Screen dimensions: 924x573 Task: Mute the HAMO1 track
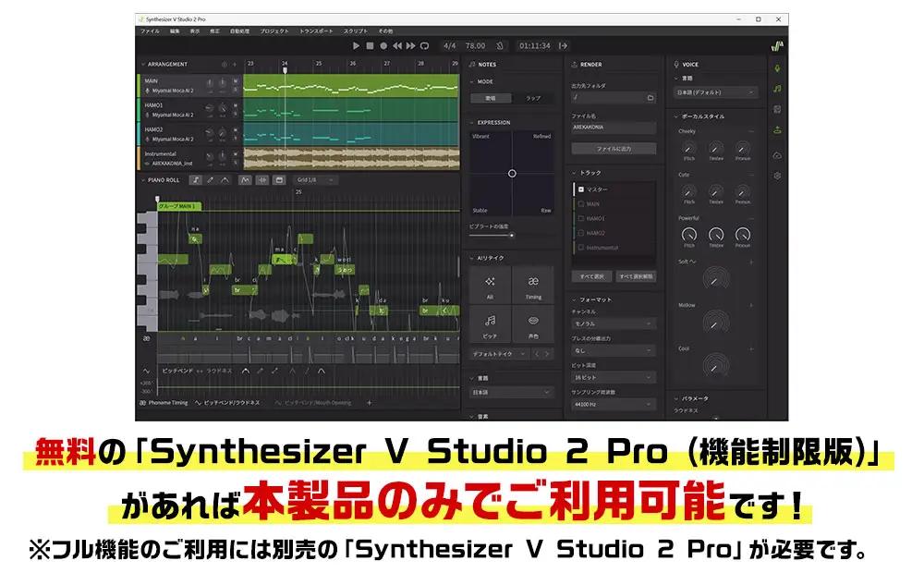coord(235,105)
